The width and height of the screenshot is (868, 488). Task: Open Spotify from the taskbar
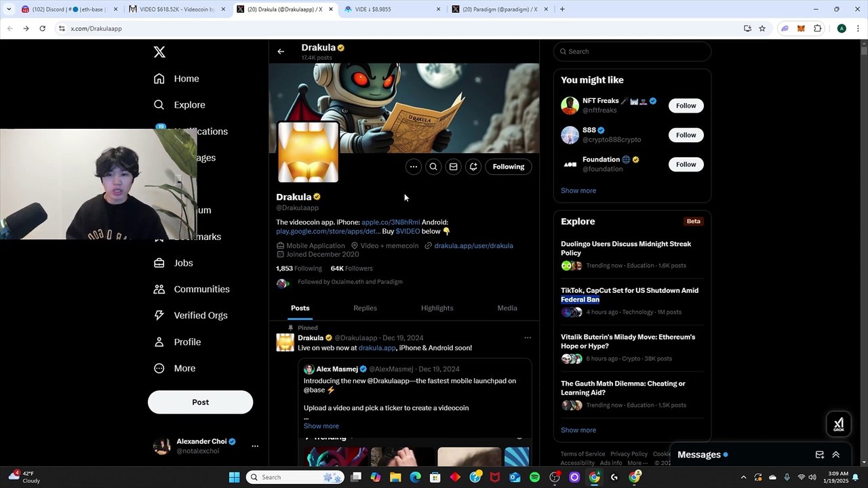click(534, 477)
